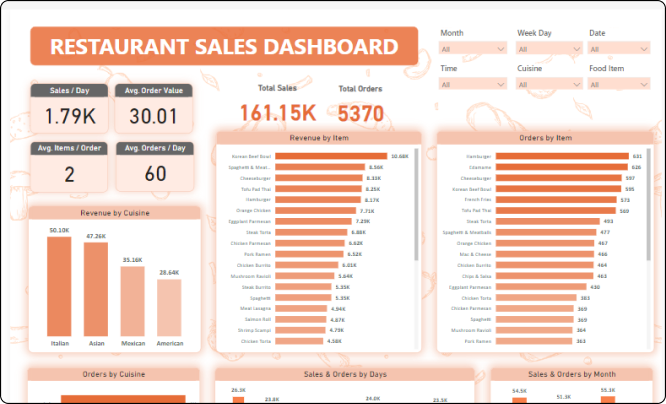The width and height of the screenshot is (666, 404).
Task: Open the Date filter dropdown
Action: coord(620,48)
